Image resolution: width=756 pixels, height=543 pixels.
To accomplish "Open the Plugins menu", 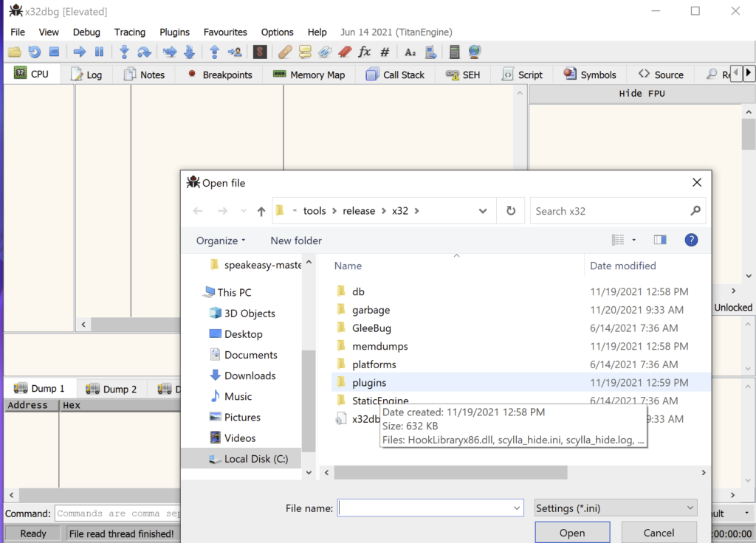I will [174, 32].
